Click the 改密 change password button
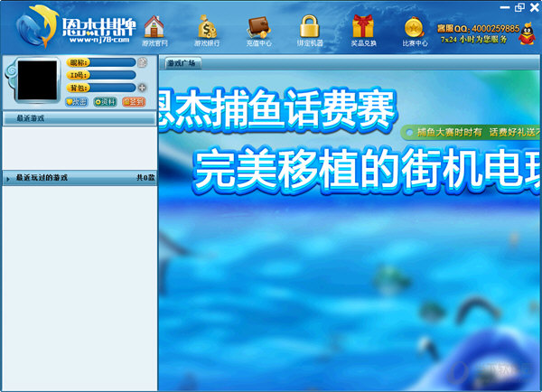 point(77,102)
